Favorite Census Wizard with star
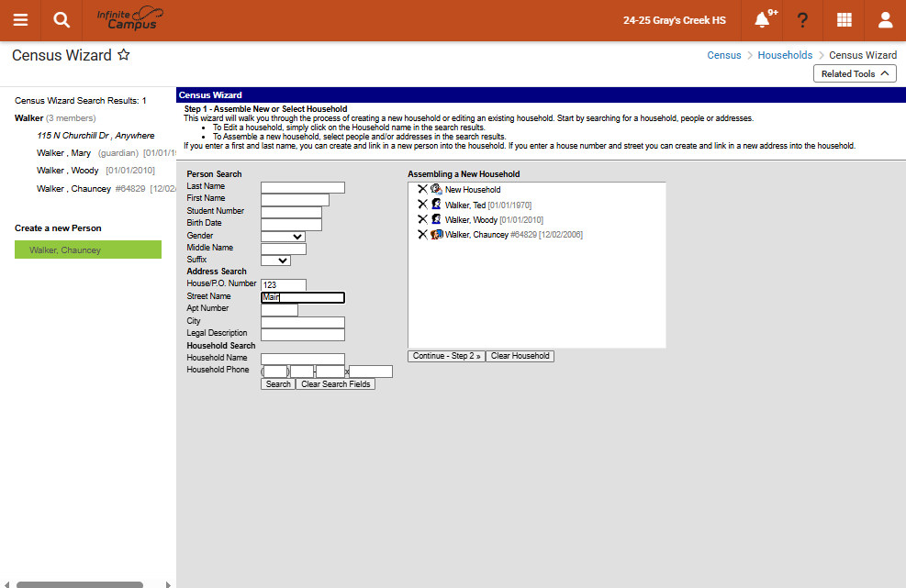The height and width of the screenshot is (588, 906). click(124, 55)
